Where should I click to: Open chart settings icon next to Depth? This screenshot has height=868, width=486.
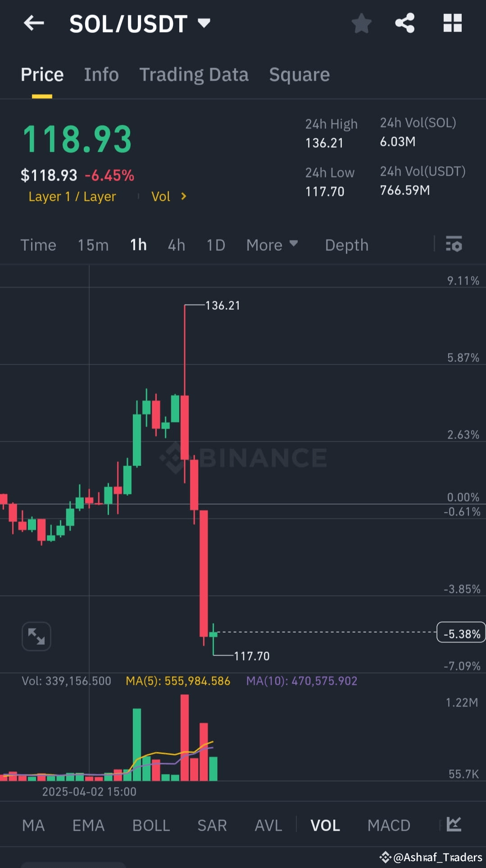[x=453, y=245]
